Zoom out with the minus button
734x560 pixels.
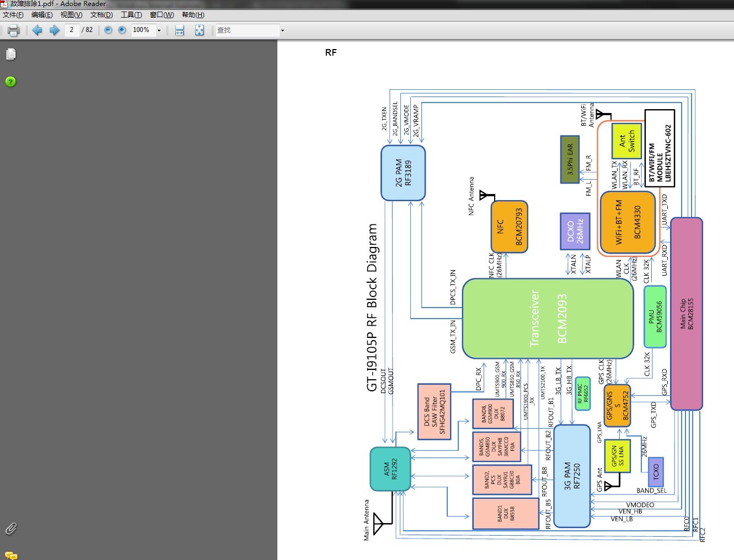[108, 30]
